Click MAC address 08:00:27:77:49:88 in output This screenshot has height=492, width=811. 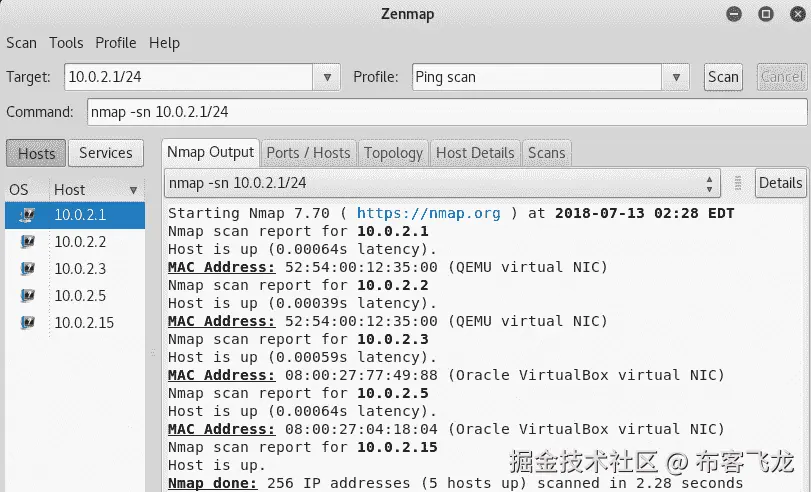(361, 375)
